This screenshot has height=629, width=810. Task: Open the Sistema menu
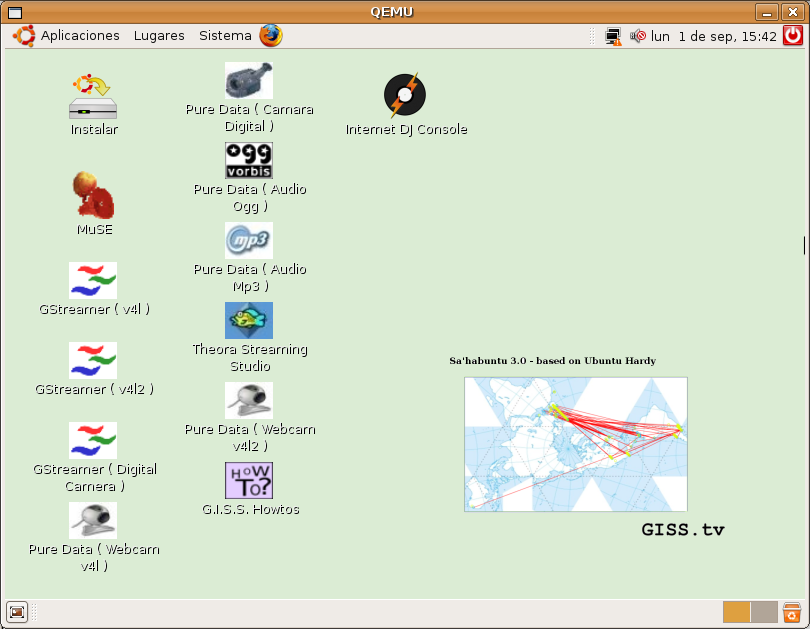[x=225, y=36]
